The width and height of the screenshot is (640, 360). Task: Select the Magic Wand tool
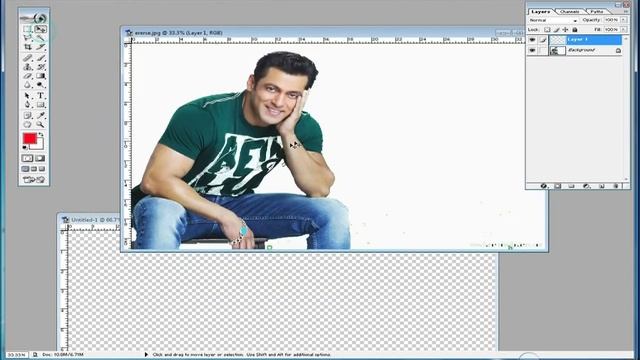click(x=40, y=38)
